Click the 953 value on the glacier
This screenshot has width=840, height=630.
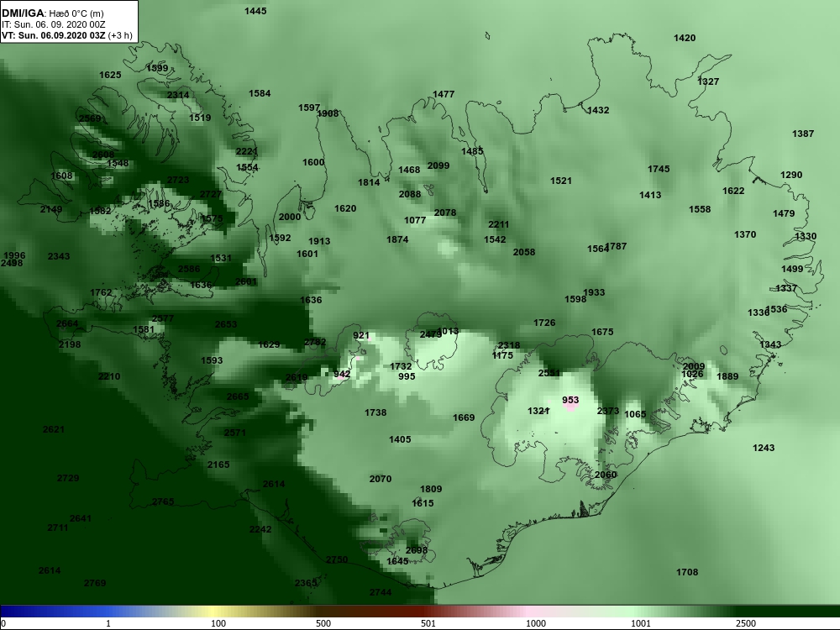tap(570, 400)
